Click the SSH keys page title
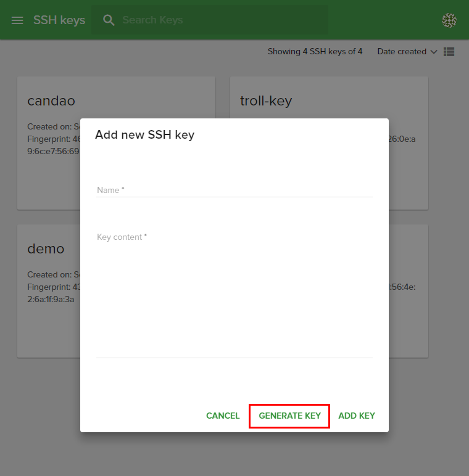Viewport: 469px width, 476px height. (x=59, y=20)
